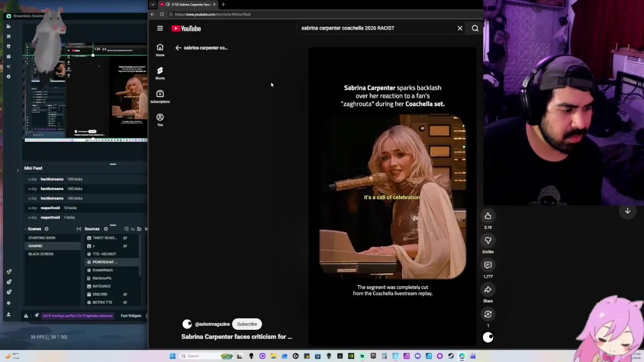Open the Streamlabs App Store icon
The height and width of the screenshot is (362, 644).
pyautogui.click(x=9, y=46)
